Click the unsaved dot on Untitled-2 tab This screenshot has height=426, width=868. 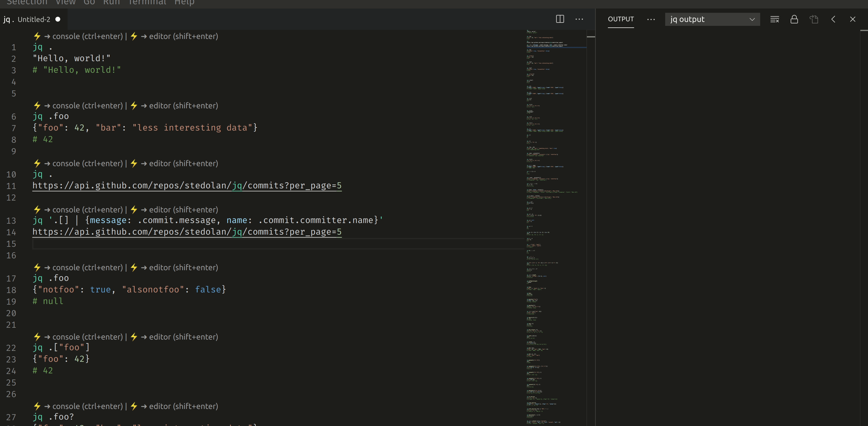58,19
